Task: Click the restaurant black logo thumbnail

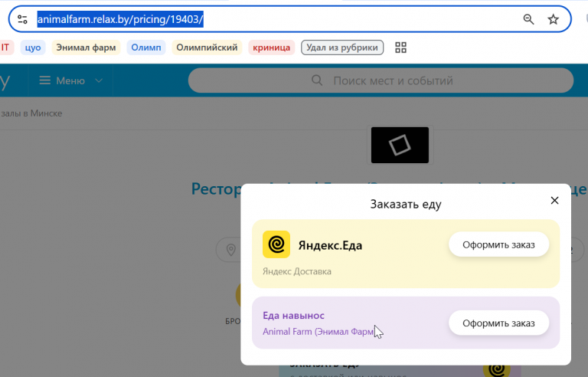Action: coord(400,145)
